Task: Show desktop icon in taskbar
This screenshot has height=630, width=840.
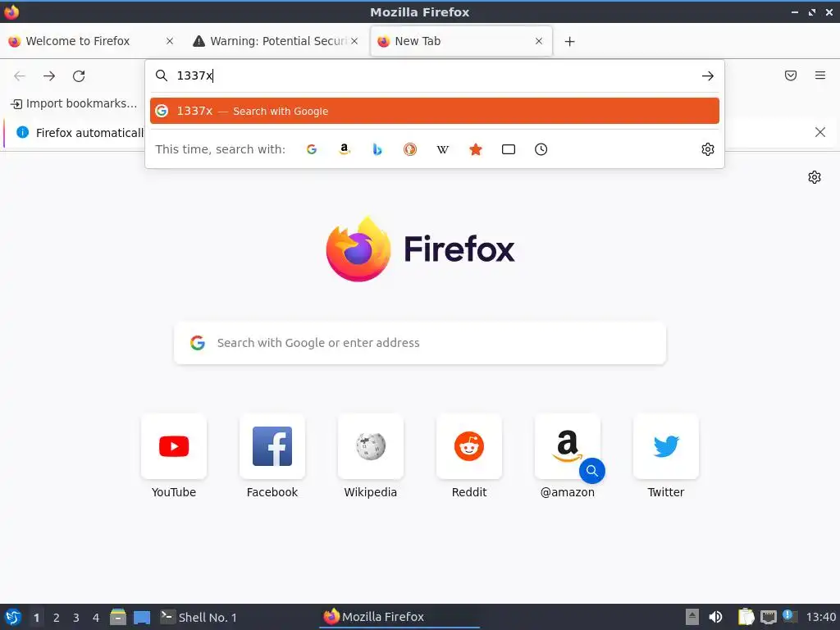Action: click(x=142, y=617)
